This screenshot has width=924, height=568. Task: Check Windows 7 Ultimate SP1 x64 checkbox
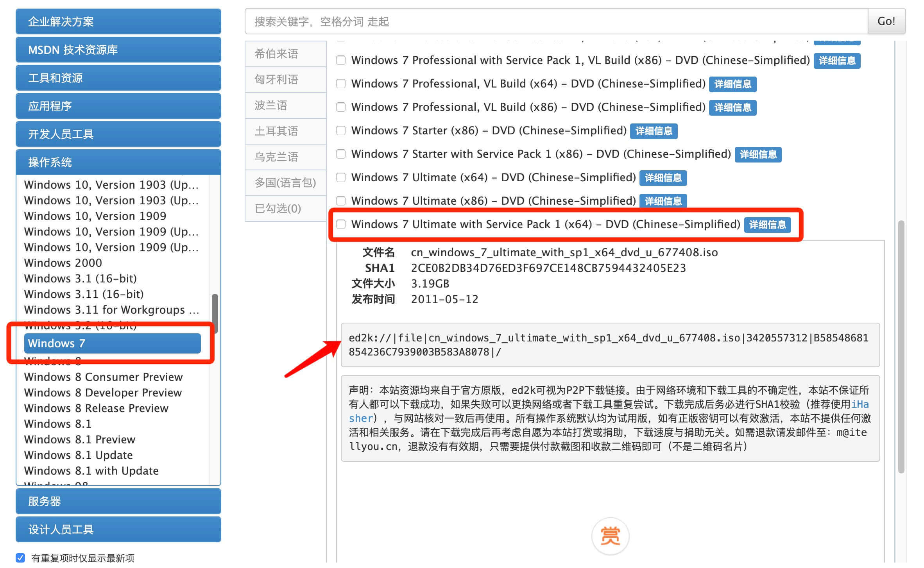click(341, 224)
